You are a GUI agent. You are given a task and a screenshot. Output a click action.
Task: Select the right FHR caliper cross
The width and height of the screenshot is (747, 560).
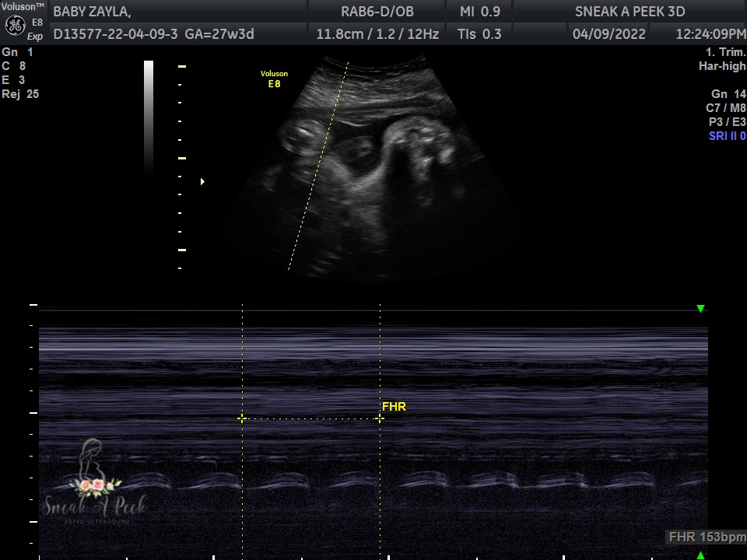(x=380, y=418)
